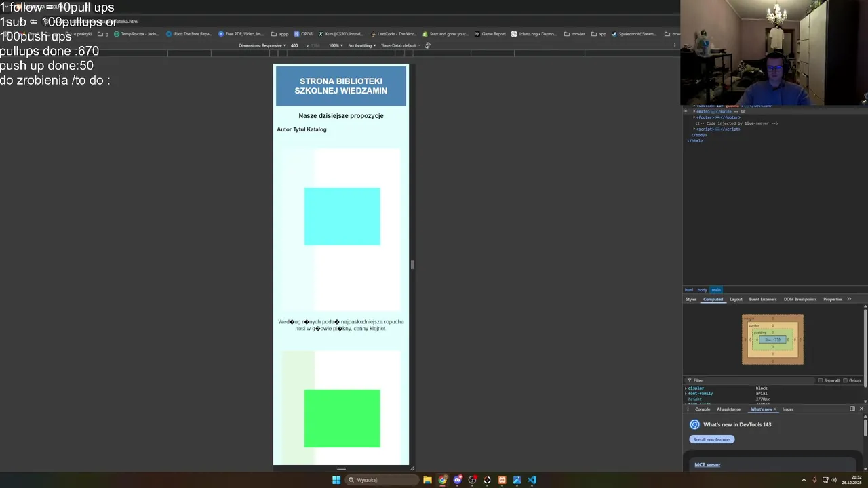Screen dimensions: 868x488
Task: Click the cyan book cover rectangle
Action: (342, 216)
